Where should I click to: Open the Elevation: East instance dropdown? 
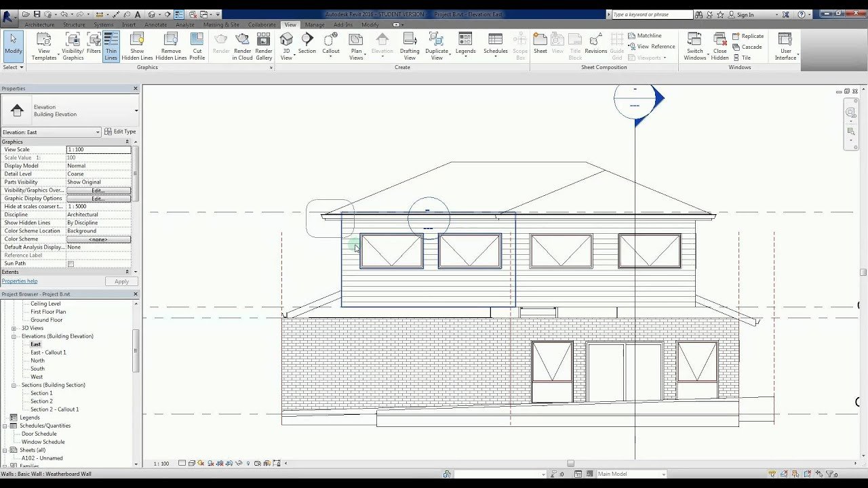(x=51, y=132)
